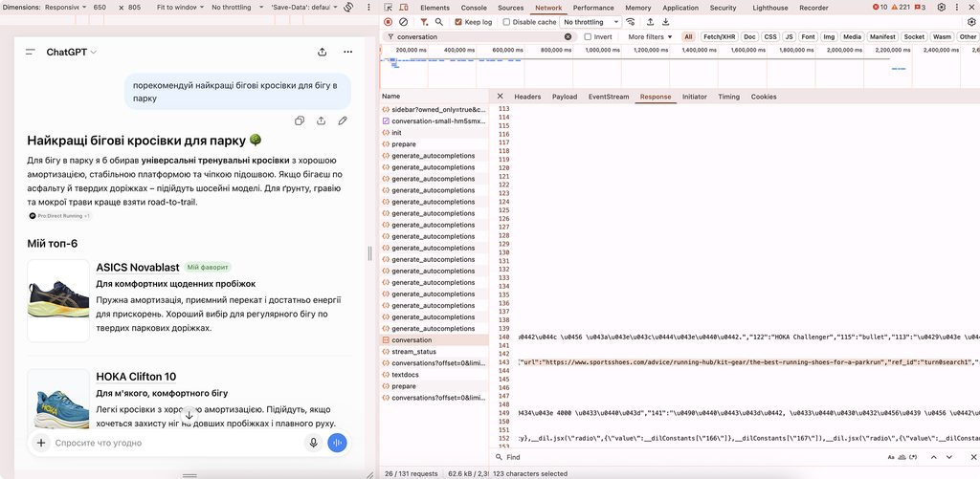The width and height of the screenshot is (980, 479).
Task: Select the 'stream_status' request row
Action: coord(434,352)
